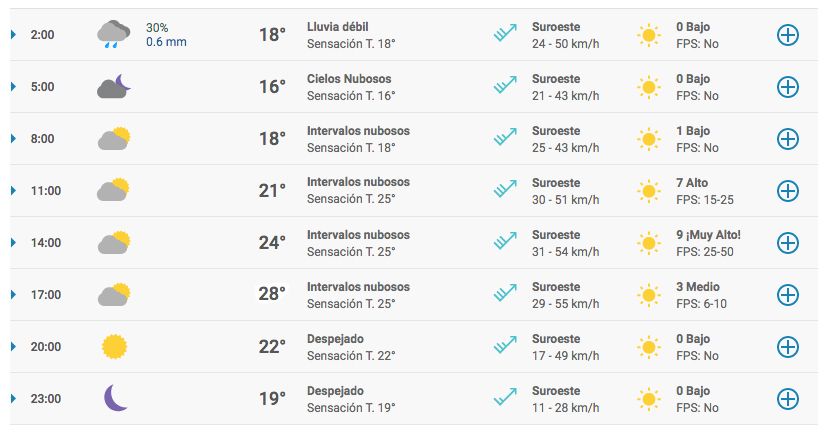Select the cloudy night moon icon at 5:00

(x=114, y=86)
